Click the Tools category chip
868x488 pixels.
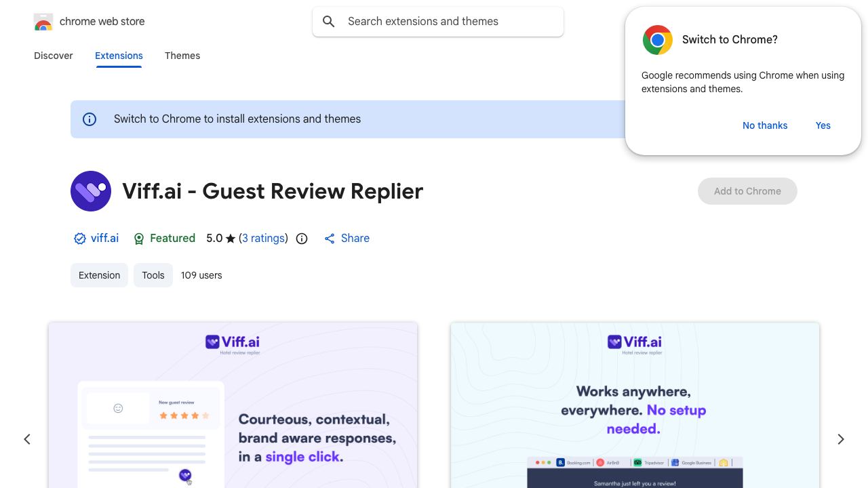(153, 275)
